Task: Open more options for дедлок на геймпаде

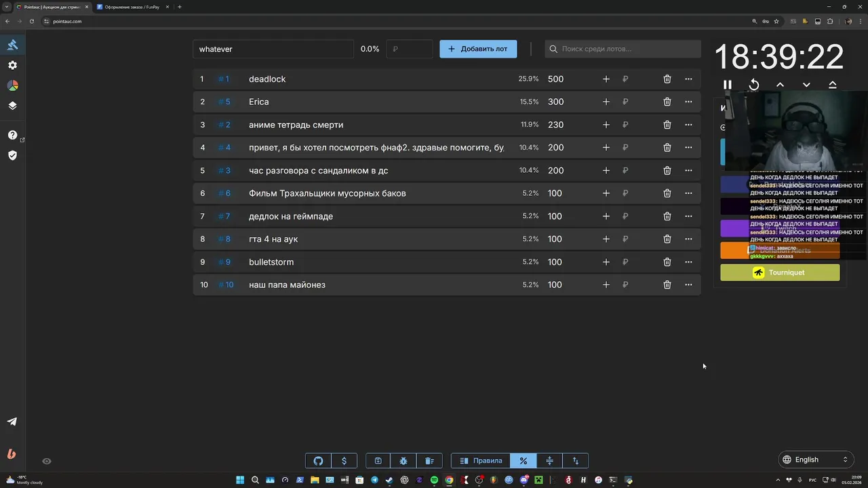Action: [688, 216]
